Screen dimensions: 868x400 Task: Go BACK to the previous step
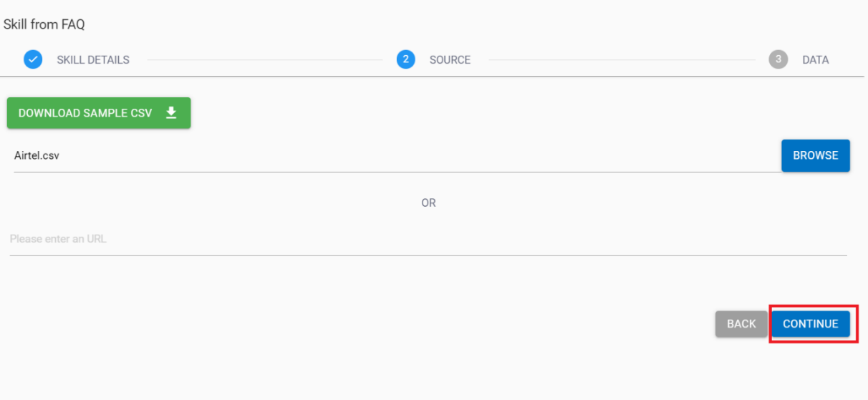[741, 324]
